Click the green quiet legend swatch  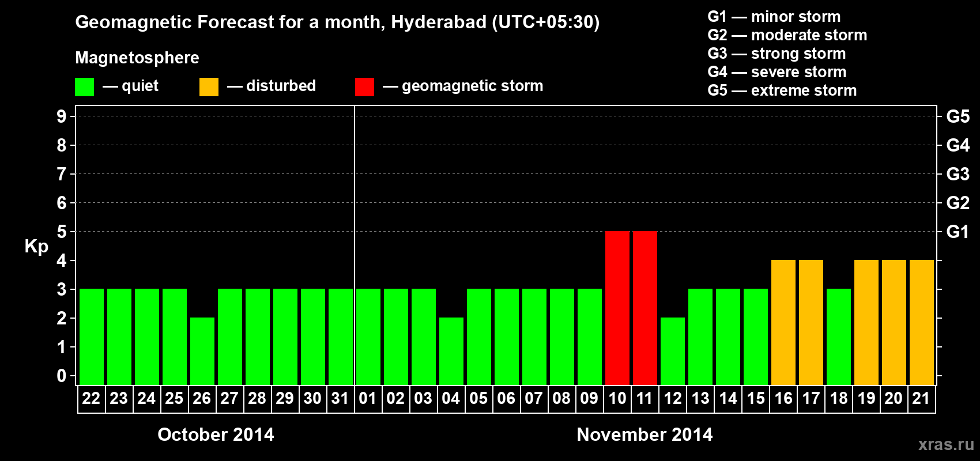tap(84, 87)
